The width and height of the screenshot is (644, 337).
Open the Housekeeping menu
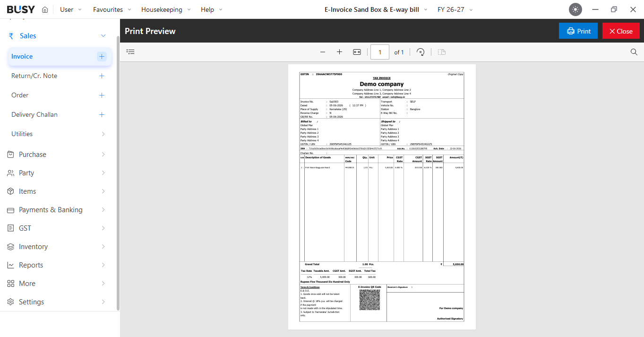click(166, 9)
